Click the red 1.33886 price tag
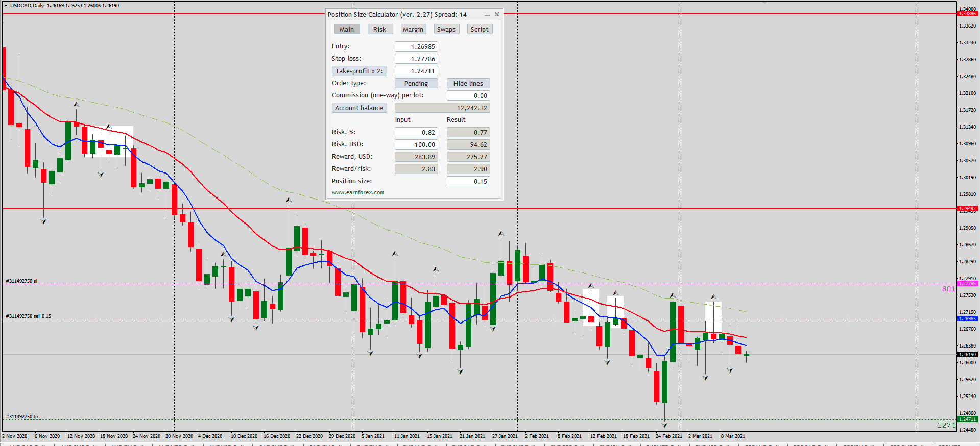980x446 pixels. pos(967,14)
